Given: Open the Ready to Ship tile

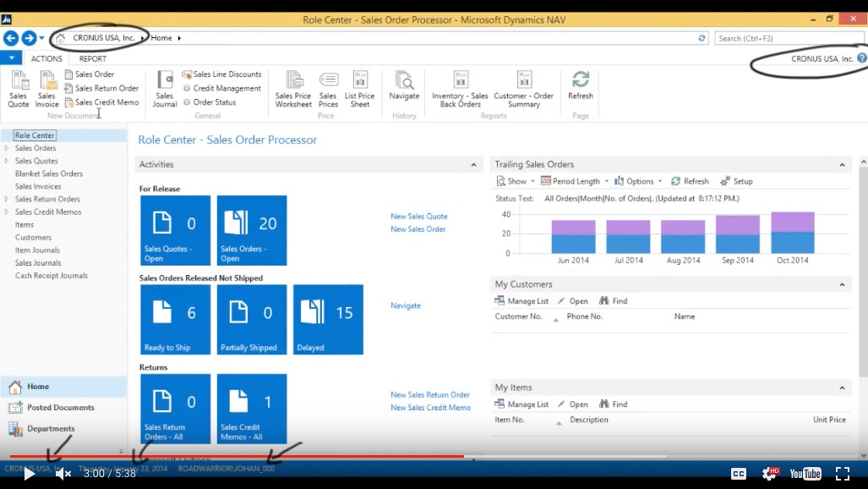Looking at the screenshot, I should coord(176,319).
